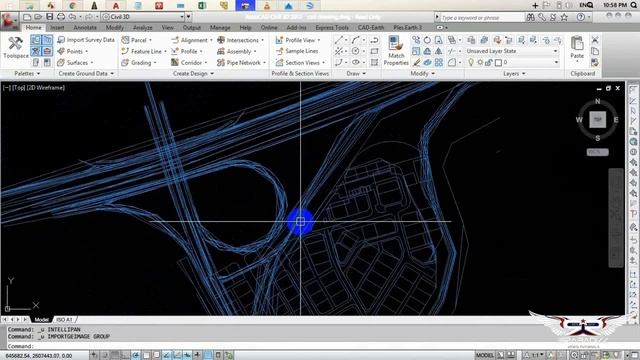Click the Help question mark icon
The height and width of the screenshot is (360, 640).
click(580, 17)
